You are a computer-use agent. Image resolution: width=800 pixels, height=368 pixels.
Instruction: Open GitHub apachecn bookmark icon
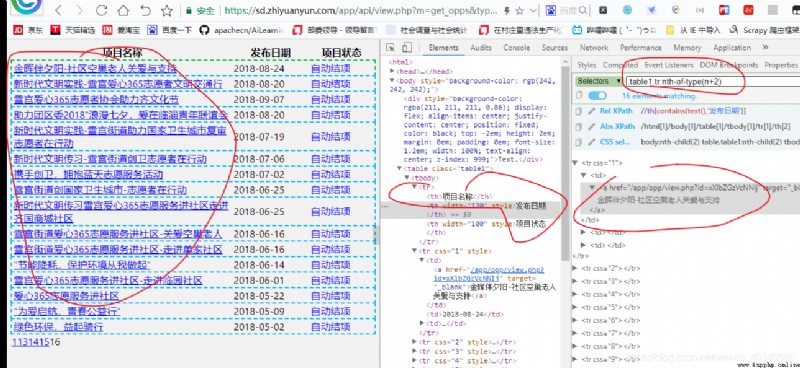click(204, 30)
